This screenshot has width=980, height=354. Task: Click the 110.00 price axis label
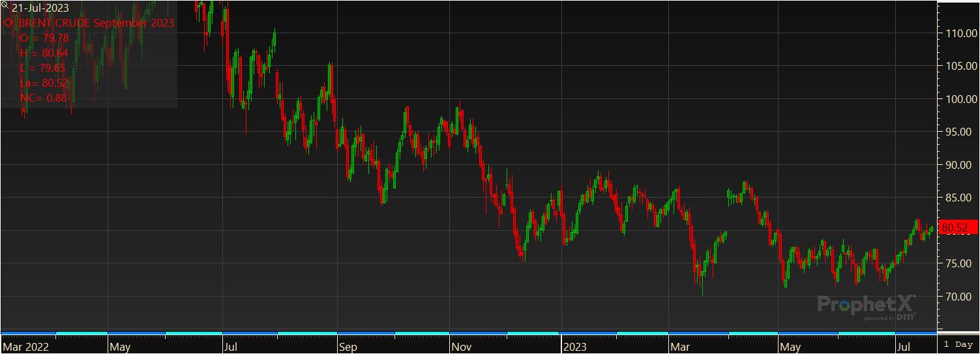click(960, 33)
